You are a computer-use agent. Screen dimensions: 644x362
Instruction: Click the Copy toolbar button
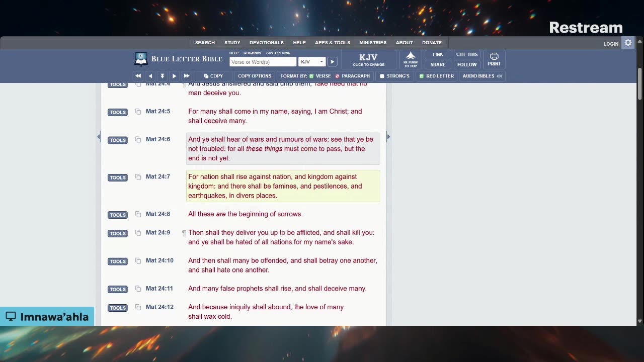213,76
